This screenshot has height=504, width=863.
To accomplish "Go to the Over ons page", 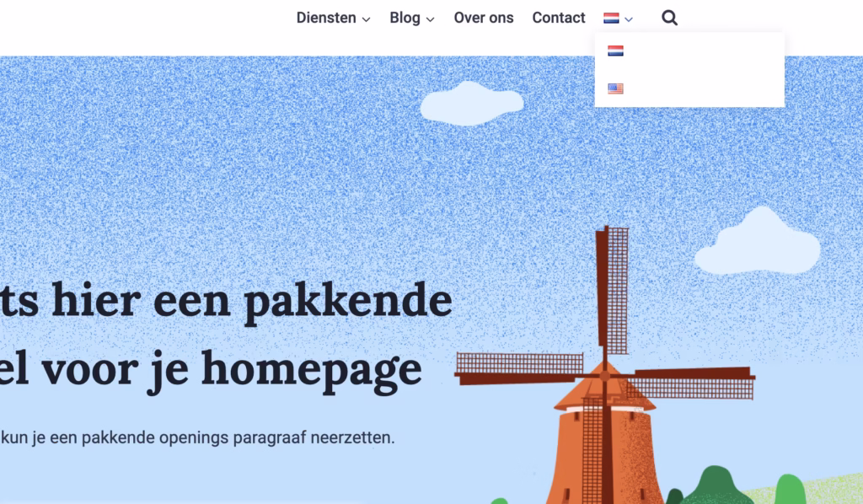I will 483,18.
